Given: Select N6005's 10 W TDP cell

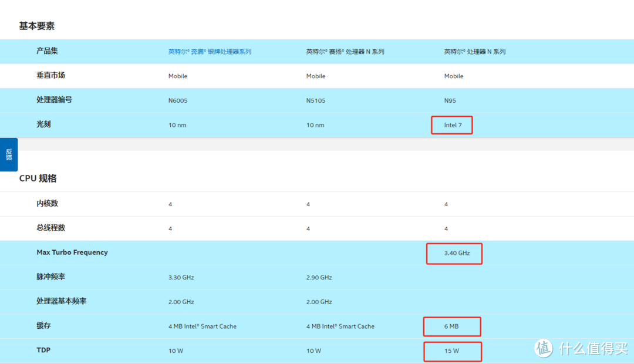Looking at the screenshot, I should [x=176, y=351].
